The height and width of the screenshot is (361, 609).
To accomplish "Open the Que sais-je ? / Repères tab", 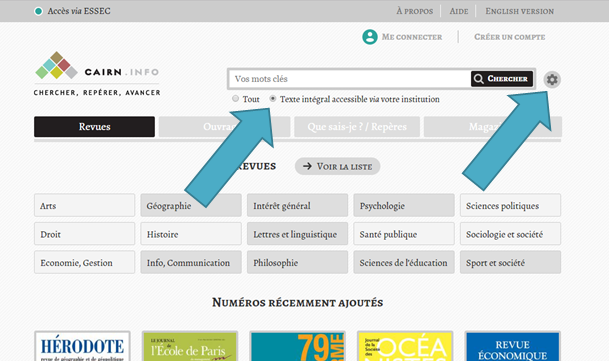I will (357, 127).
